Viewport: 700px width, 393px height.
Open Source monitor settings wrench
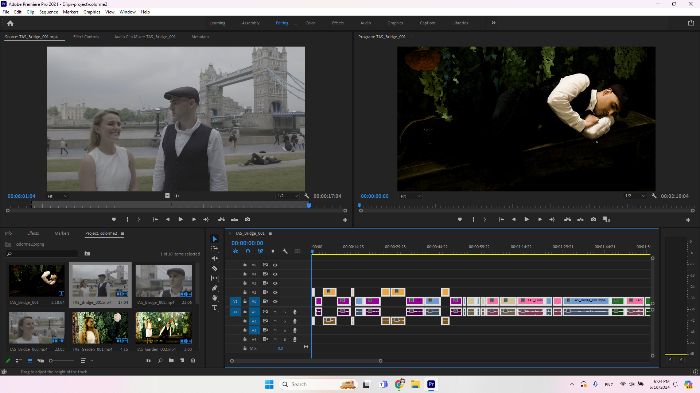(x=307, y=196)
